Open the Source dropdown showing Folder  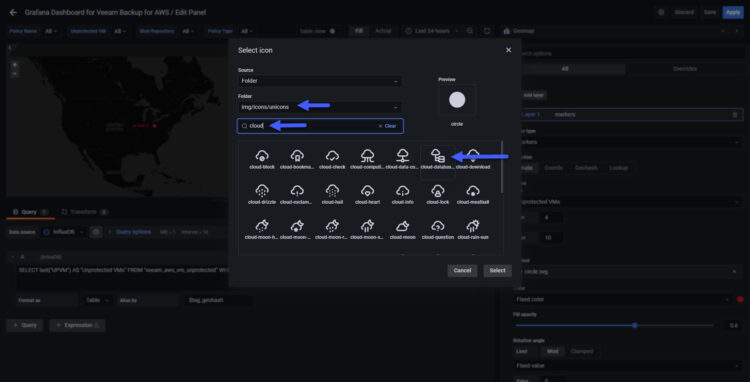[320, 81]
